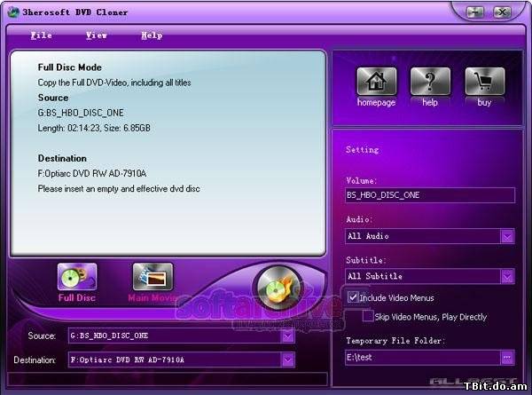
Task: Expand the Audio dropdown arrow
Action: coord(507,236)
